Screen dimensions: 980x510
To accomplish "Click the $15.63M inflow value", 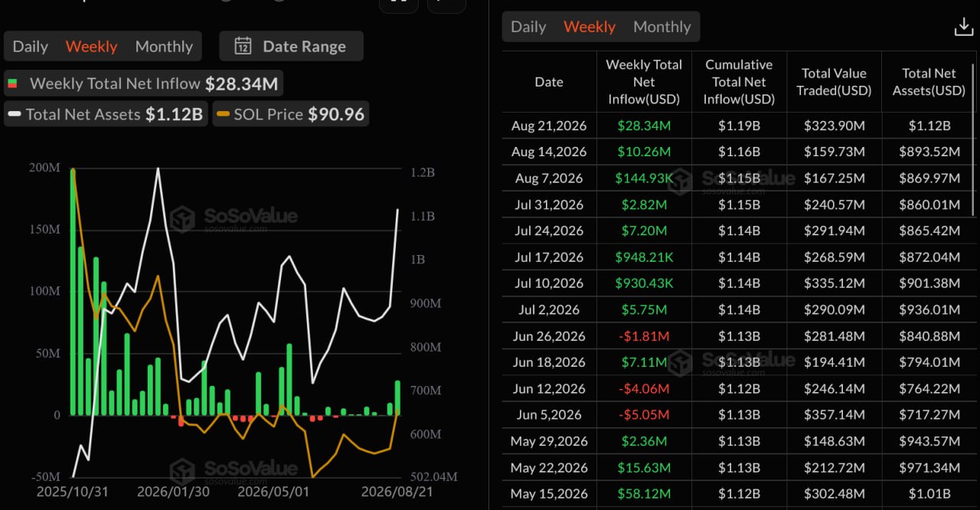I will (644, 467).
